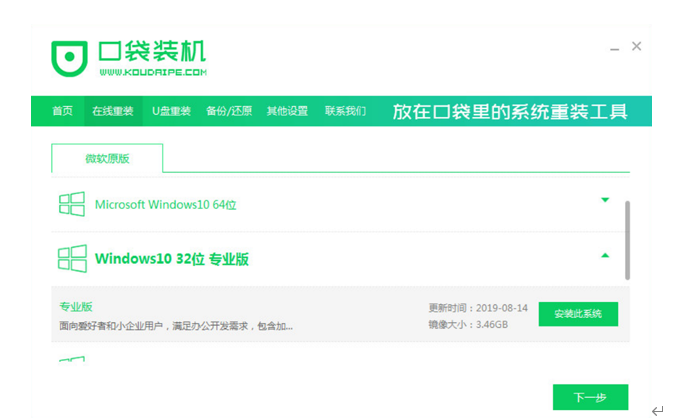Screen dimensions: 675x419
Task: Minimize the 口袋装机 window
Action: (x=614, y=49)
